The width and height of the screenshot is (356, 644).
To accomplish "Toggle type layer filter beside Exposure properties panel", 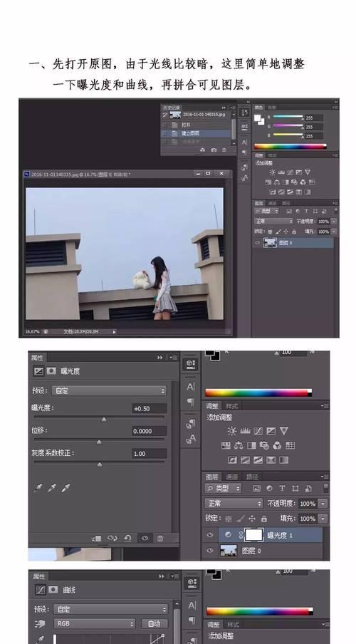I will [282, 488].
